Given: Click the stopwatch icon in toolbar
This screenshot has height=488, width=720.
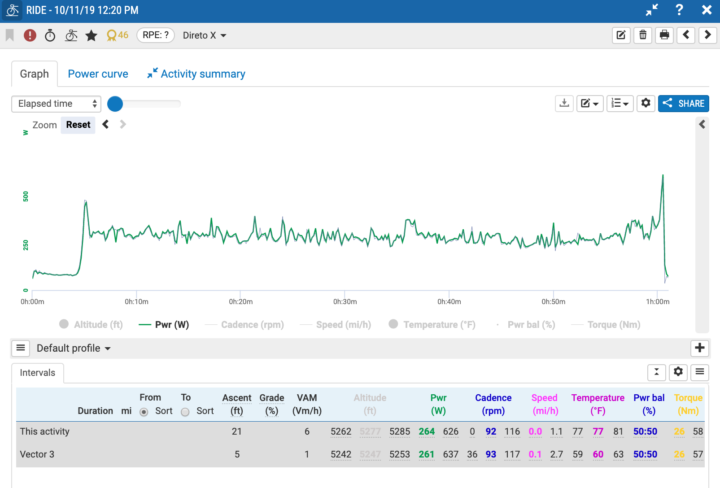Looking at the screenshot, I should tap(50, 35).
